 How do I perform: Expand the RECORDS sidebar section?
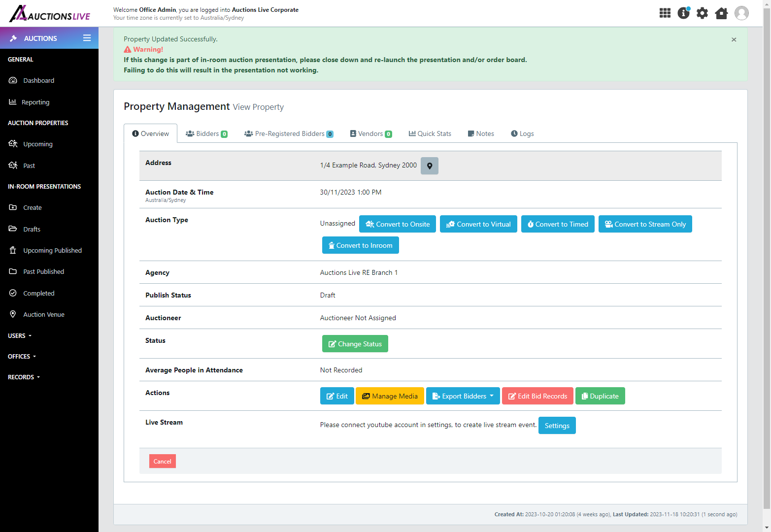pos(24,377)
